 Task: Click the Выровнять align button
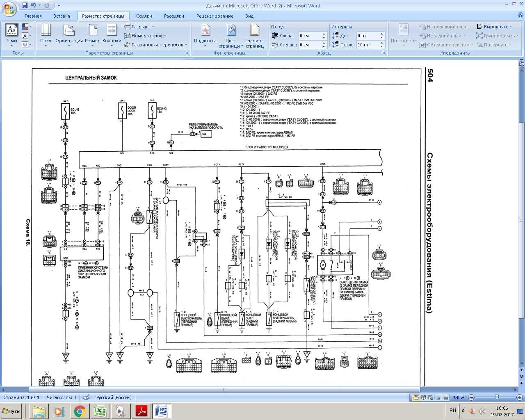494,27
